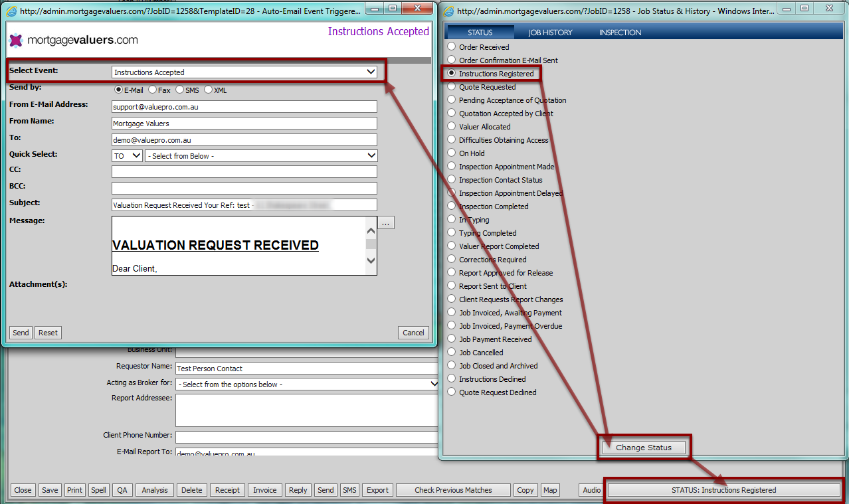The height and width of the screenshot is (504, 849).
Task: Click the CC input field
Action: 244,171
